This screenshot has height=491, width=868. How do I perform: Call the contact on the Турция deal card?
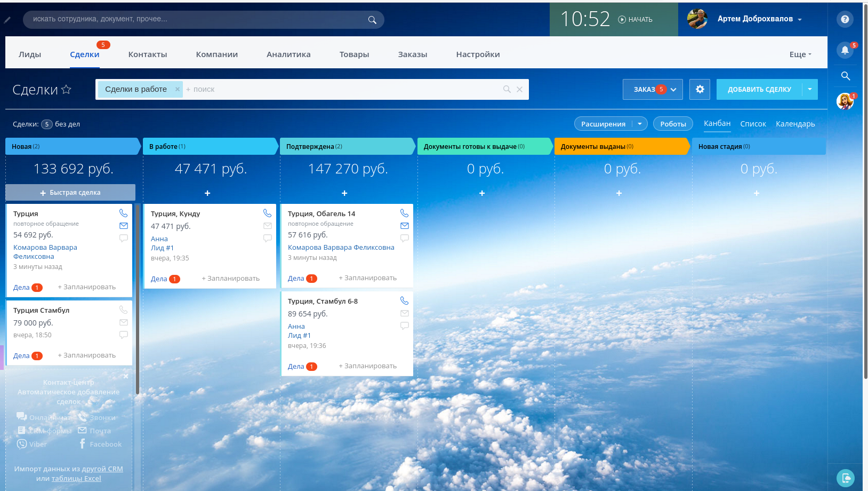point(124,213)
